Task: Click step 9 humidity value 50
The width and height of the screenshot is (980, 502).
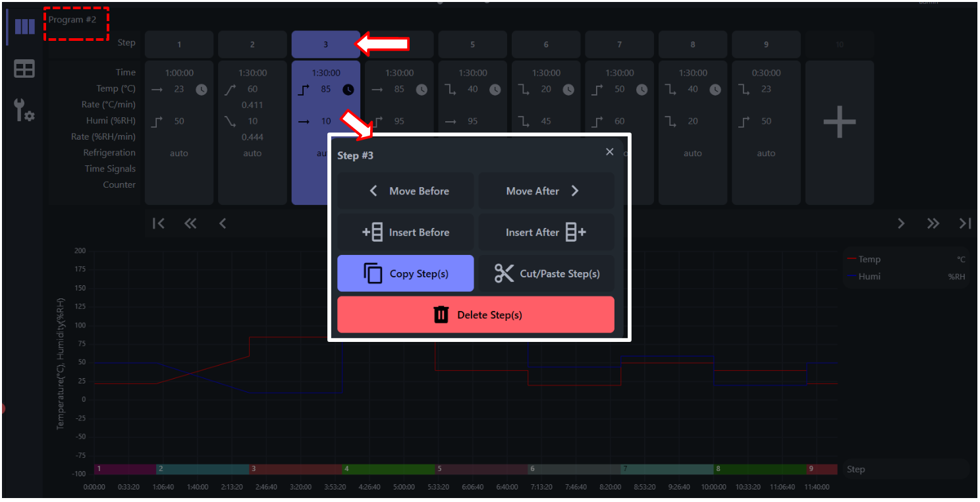Action: [767, 121]
